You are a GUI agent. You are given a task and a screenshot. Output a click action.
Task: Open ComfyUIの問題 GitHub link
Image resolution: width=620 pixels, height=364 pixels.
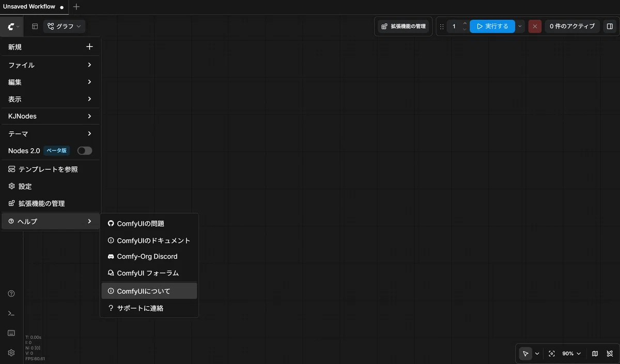click(149, 224)
